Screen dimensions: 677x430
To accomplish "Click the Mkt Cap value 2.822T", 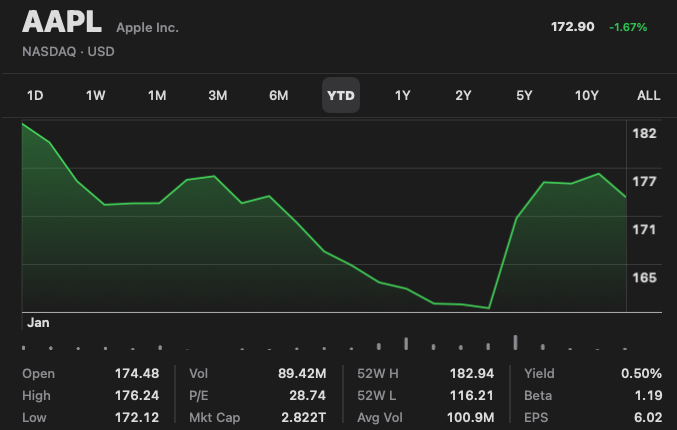I will [x=304, y=417].
